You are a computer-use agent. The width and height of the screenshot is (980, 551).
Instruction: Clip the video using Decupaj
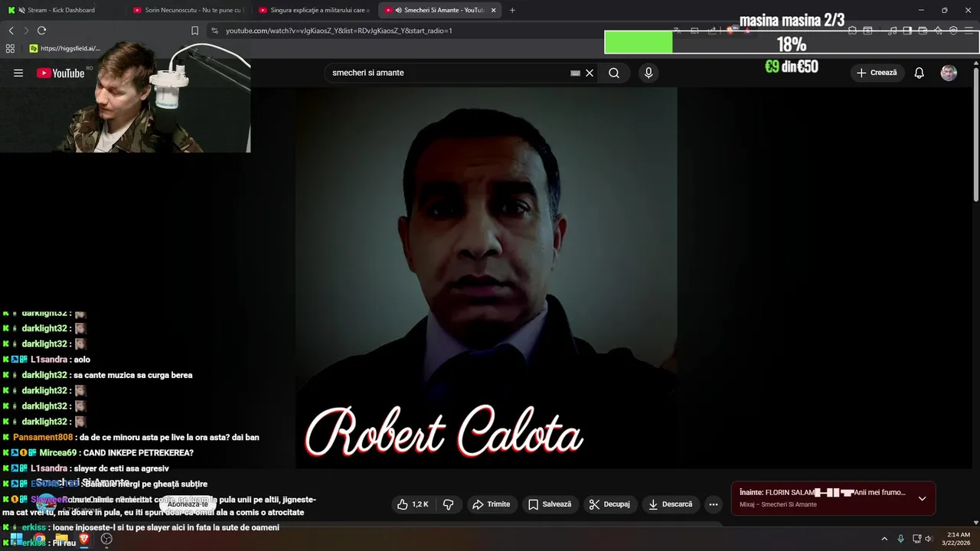click(x=609, y=504)
